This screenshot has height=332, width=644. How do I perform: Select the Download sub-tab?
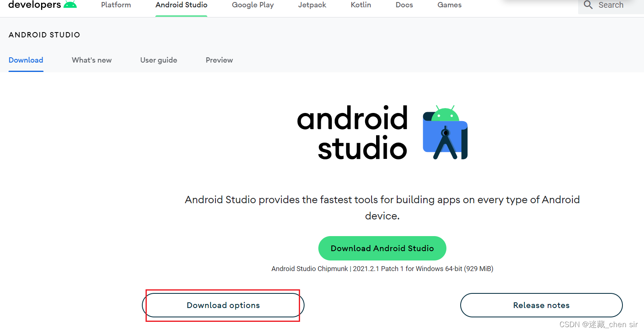(x=26, y=60)
